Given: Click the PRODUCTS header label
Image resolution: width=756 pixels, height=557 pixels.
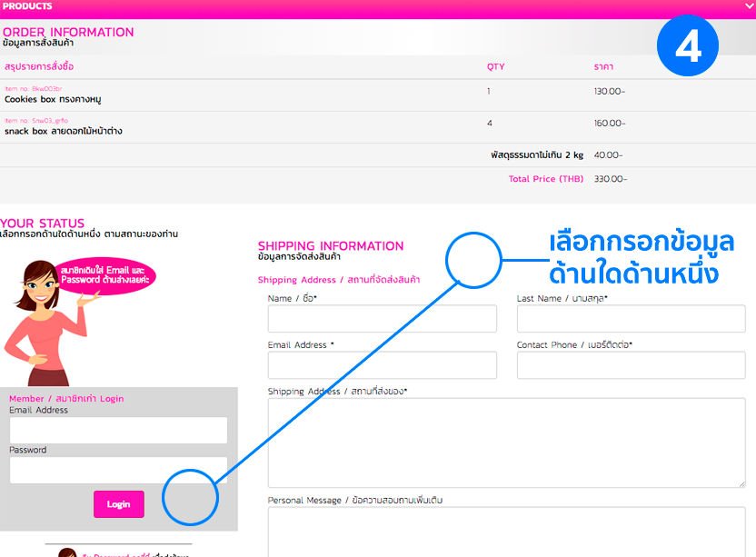Looking at the screenshot, I should pos(27,6).
